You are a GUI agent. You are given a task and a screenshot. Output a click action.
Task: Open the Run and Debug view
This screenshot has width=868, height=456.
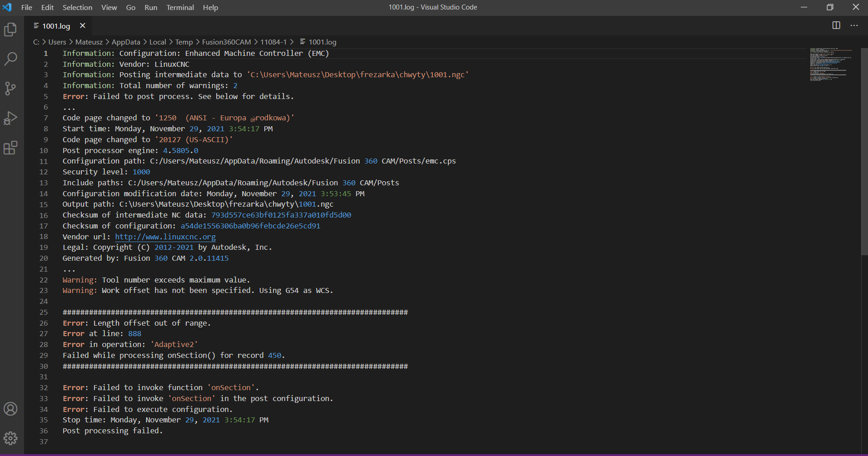10,118
